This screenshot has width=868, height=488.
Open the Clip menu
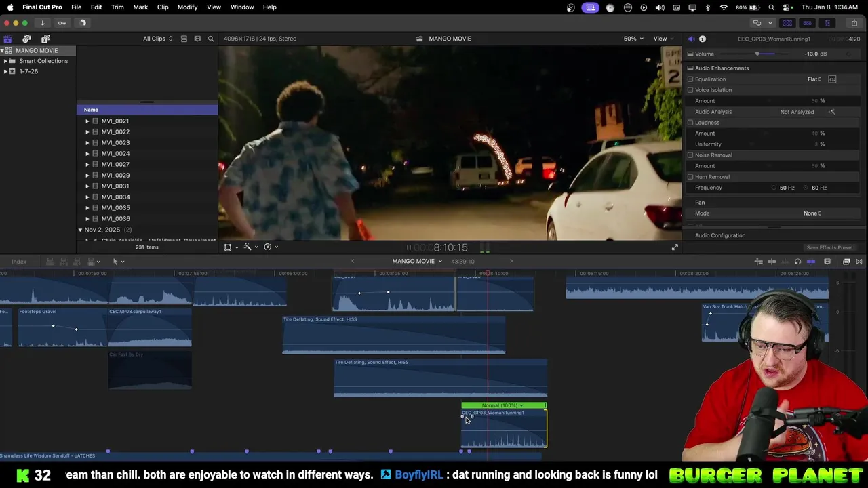tap(163, 7)
